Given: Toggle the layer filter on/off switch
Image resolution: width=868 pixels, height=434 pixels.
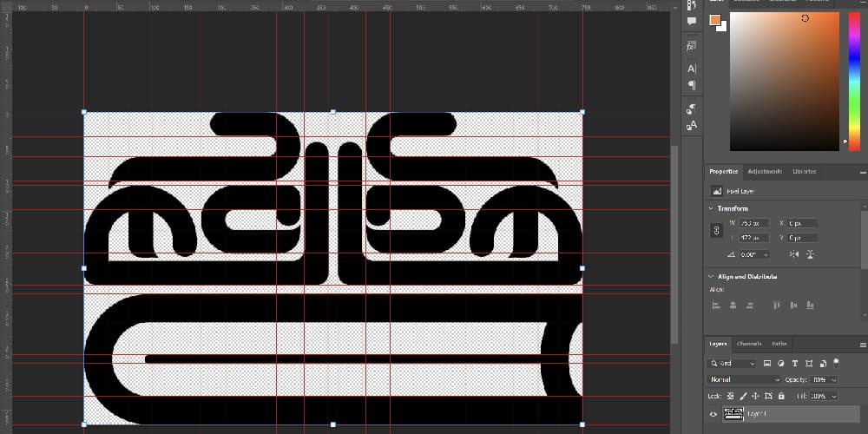Looking at the screenshot, I should [x=837, y=363].
